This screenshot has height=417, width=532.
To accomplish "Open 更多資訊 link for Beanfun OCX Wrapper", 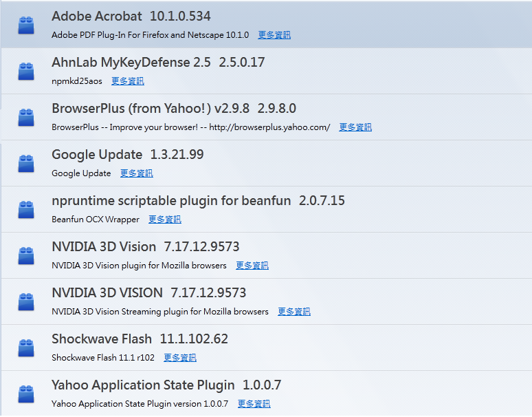I will tap(165, 220).
